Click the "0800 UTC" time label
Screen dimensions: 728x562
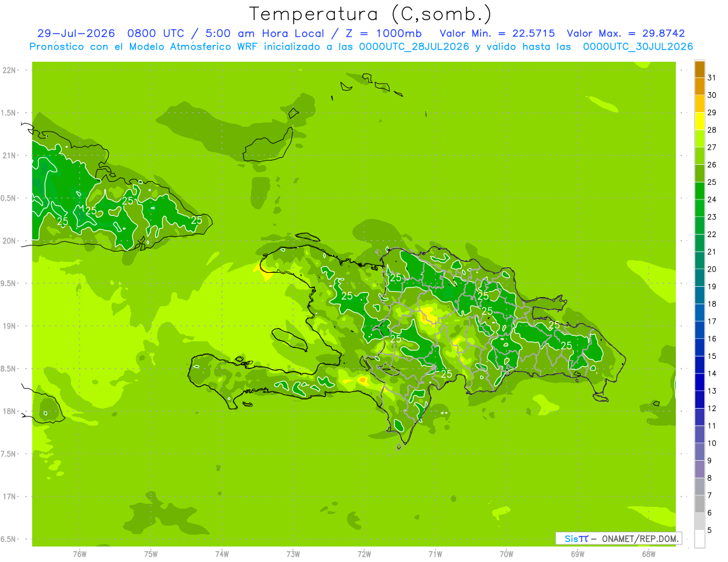pos(156,34)
